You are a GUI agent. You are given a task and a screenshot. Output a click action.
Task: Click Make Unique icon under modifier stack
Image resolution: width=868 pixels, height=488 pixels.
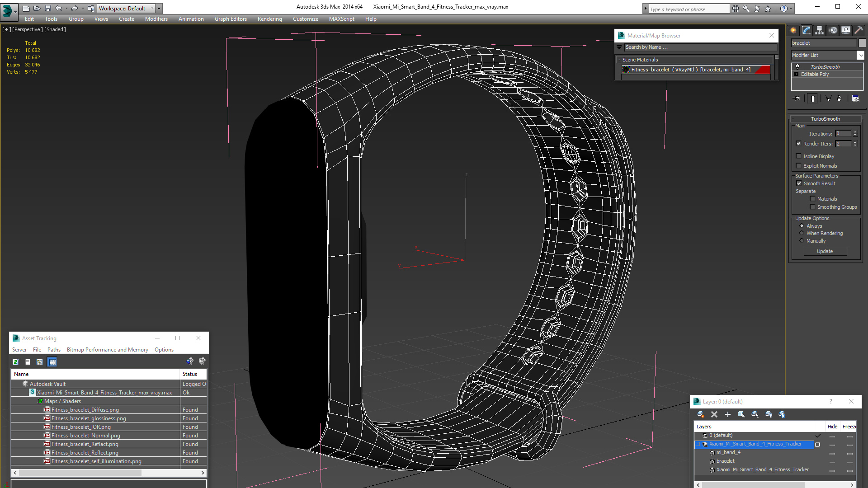click(828, 98)
